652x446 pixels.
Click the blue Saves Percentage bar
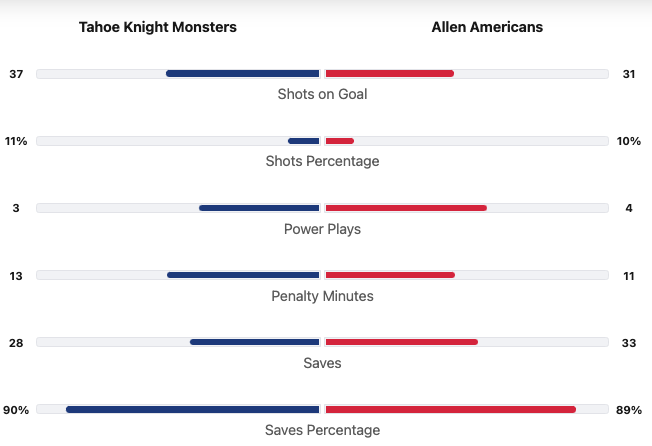(x=192, y=409)
